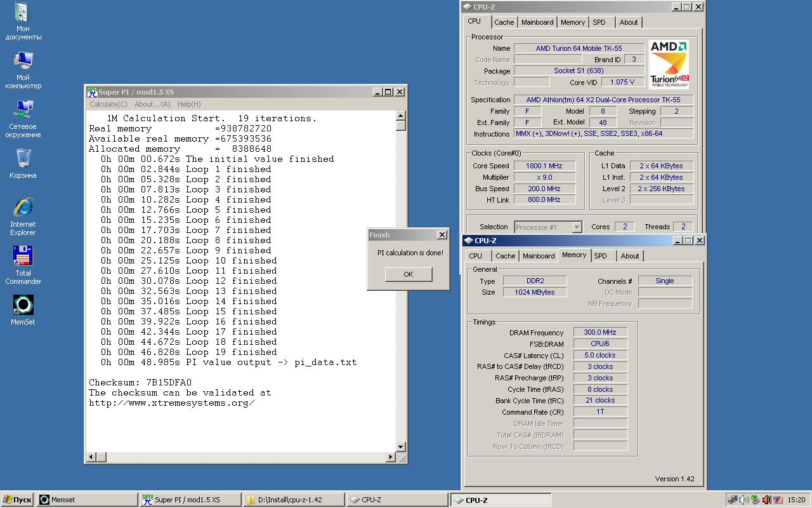Click OK in the Finish dialog
This screenshot has width=812, height=508.
408,274
